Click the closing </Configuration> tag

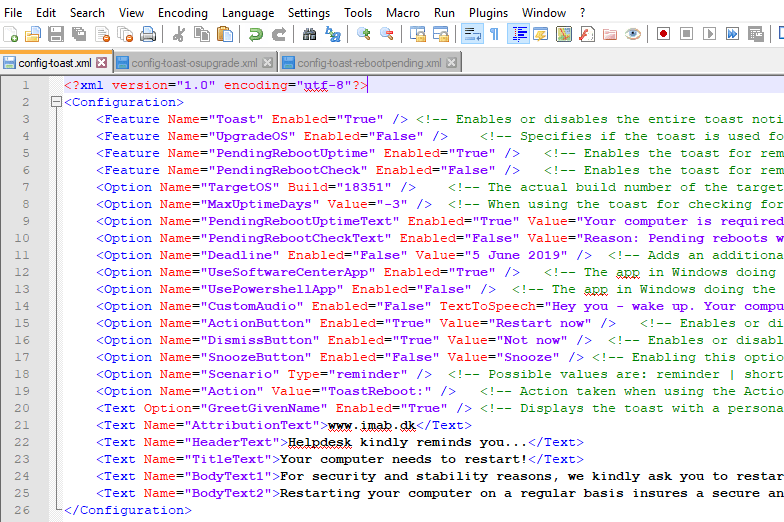coord(128,510)
